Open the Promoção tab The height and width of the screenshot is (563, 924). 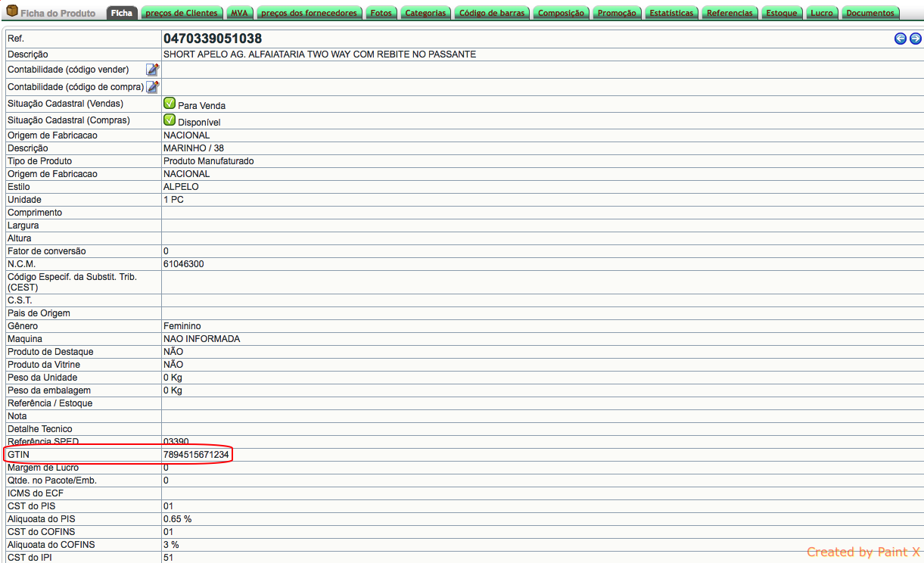[617, 13]
